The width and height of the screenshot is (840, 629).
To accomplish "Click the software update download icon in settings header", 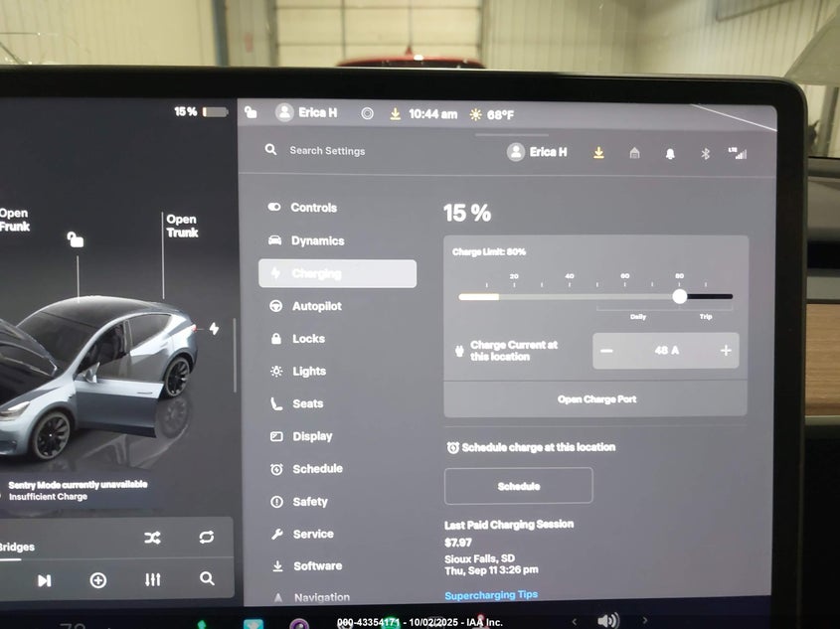I will click(x=598, y=153).
